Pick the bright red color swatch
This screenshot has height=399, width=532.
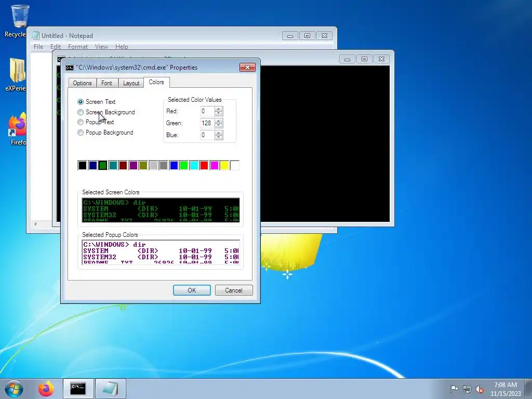click(x=204, y=165)
